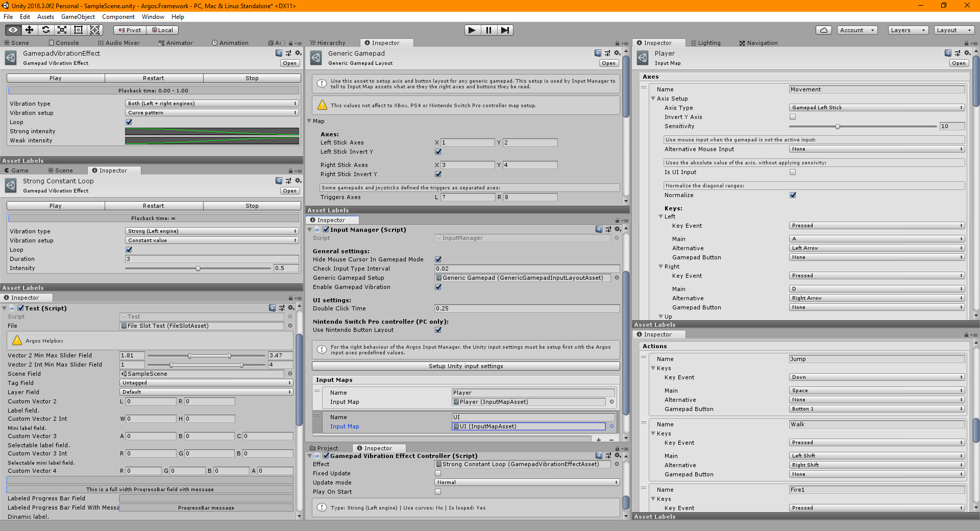
Task: Collapse the Axis Setup foldout
Action: (654, 98)
